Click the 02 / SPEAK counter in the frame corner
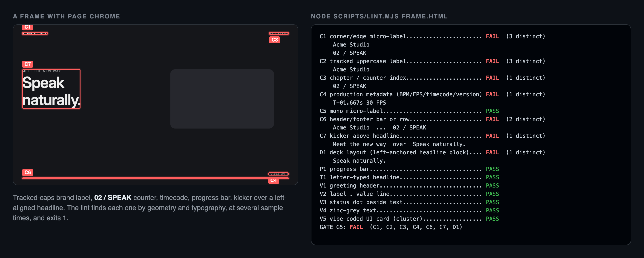Viewport: 644px width, 258px height. coord(279,33)
